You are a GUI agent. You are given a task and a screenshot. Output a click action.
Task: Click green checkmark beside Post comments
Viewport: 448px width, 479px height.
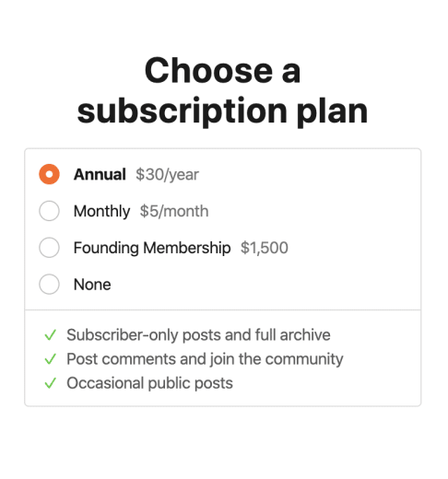pyautogui.click(x=50, y=359)
